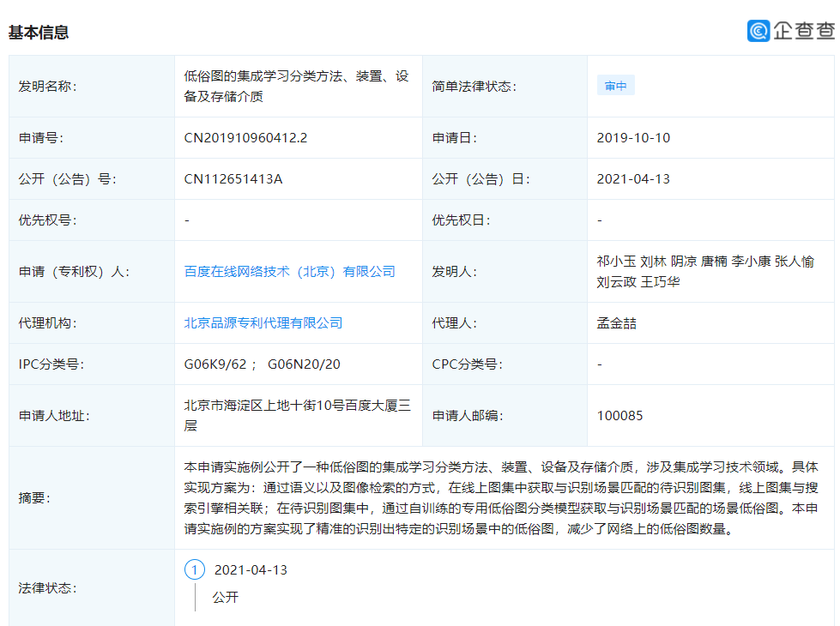Open 北京品源专利代理有限公司 agency link
The width and height of the screenshot is (840, 626).
[263, 323]
